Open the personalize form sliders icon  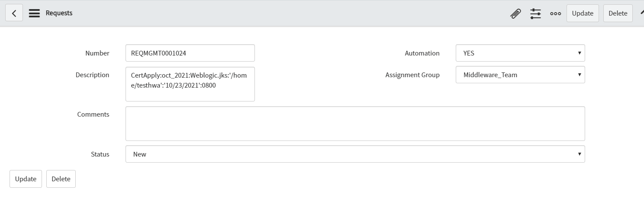coord(535,13)
